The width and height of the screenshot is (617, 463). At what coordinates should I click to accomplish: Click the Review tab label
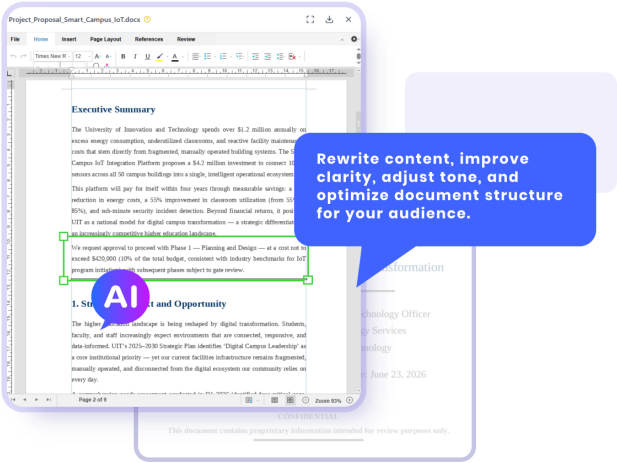[x=186, y=39]
